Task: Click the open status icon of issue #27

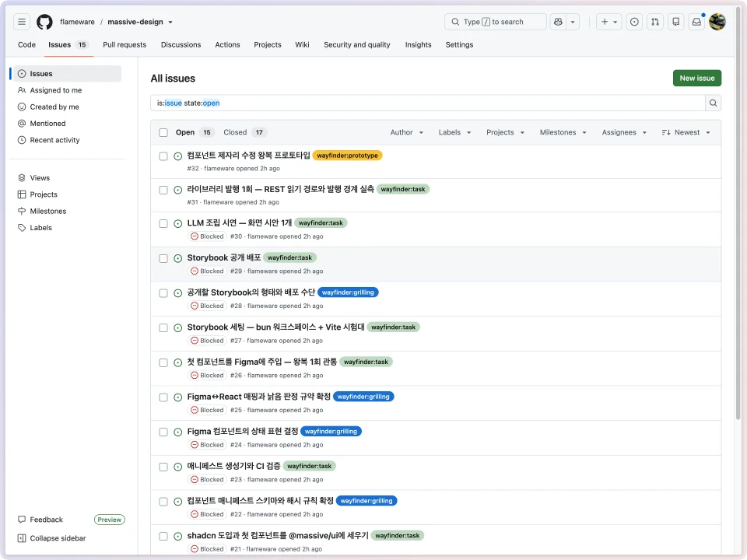Action: tap(177, 327)
